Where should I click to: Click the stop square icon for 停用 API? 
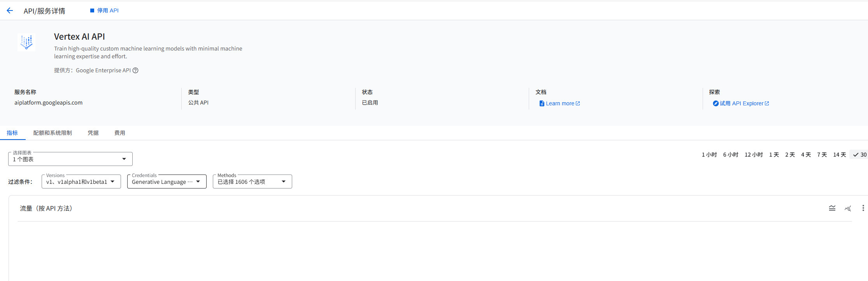(x=92, y=10)
